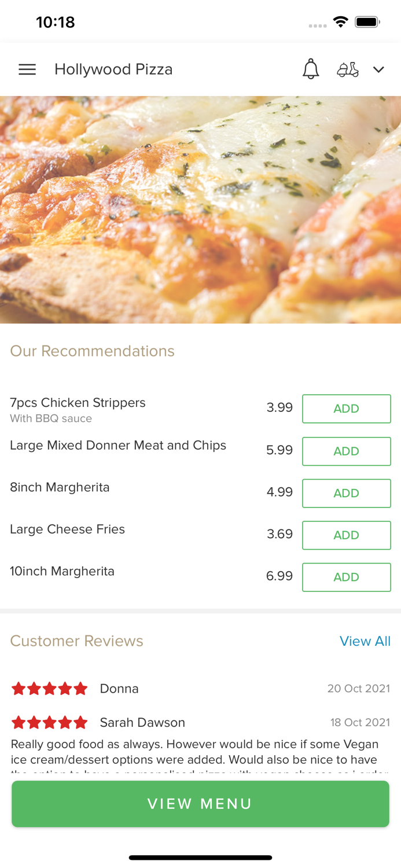The width and height of the screenshot is (401, 868).
Task: Open the hamburger navigation menu
Action: point(27,69)
